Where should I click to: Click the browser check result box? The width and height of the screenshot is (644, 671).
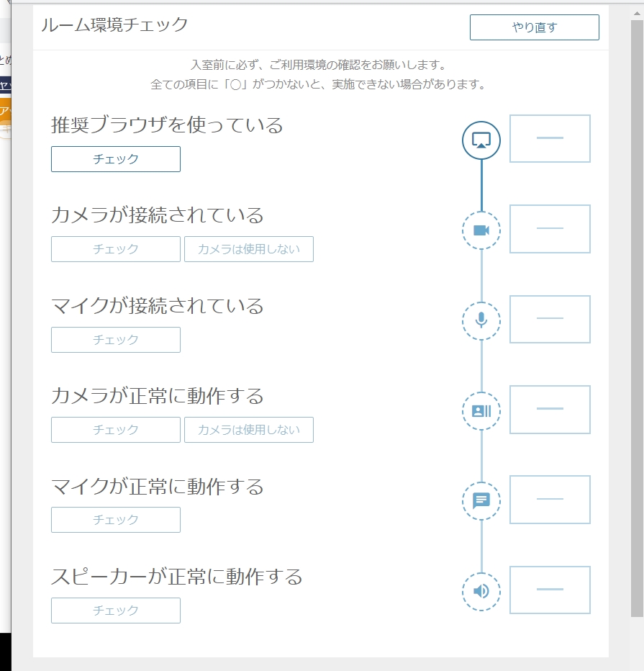click(550, 138)
